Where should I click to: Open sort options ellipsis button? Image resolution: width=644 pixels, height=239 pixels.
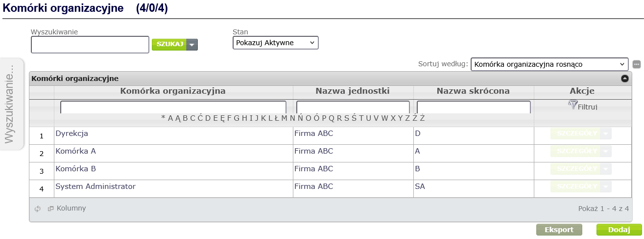[637, 64]
